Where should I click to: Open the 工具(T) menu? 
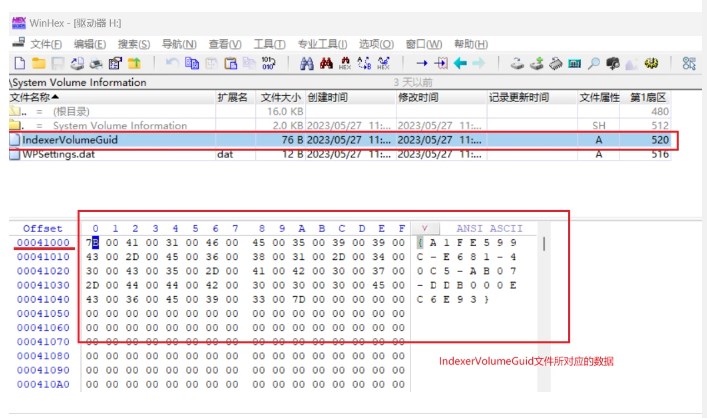tap(269, 44)
